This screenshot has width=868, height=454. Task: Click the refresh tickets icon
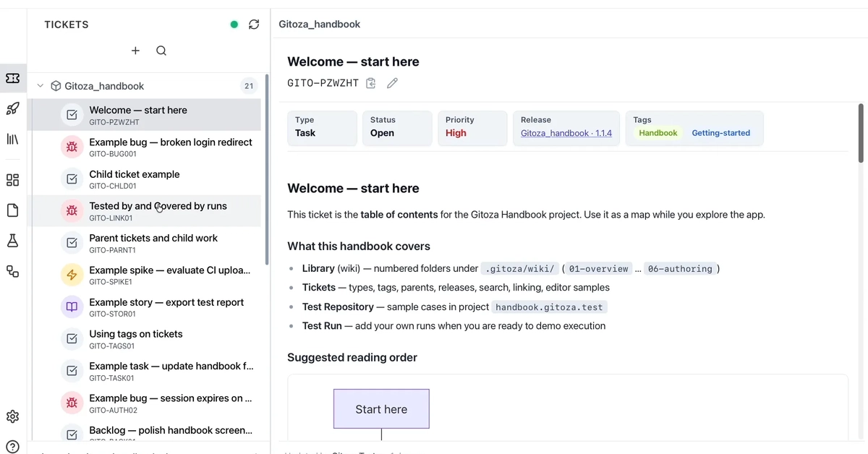point(254,25)
